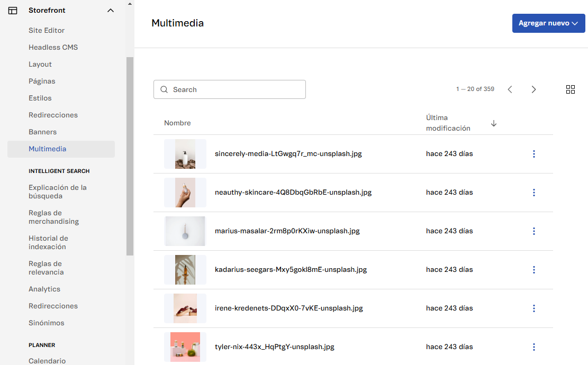This screenshot has width=588, height=365.
Task: Switch to grid view layout icon
Action: pos(570,89)
